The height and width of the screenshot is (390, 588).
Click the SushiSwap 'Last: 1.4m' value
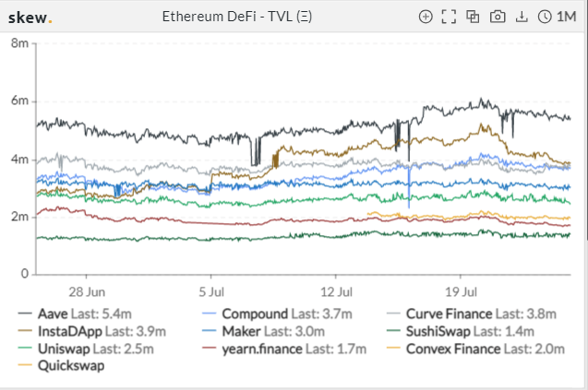coord(504,332)
